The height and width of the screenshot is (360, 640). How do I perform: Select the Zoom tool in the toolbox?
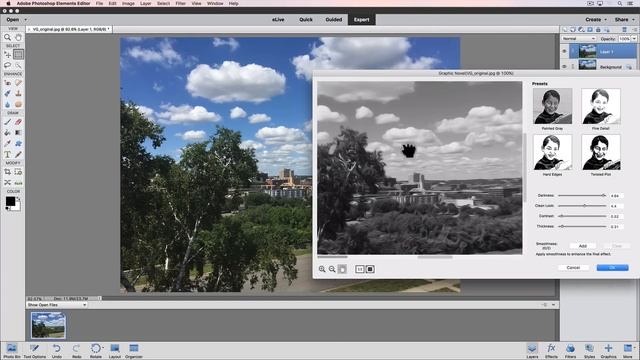tap(7, 37)
